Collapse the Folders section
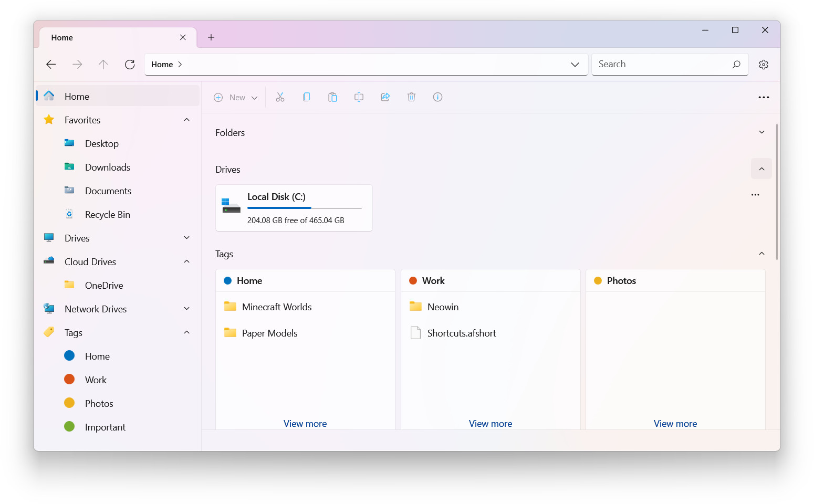The width and height of the screenshot is (814, 504). pos(761,132)
